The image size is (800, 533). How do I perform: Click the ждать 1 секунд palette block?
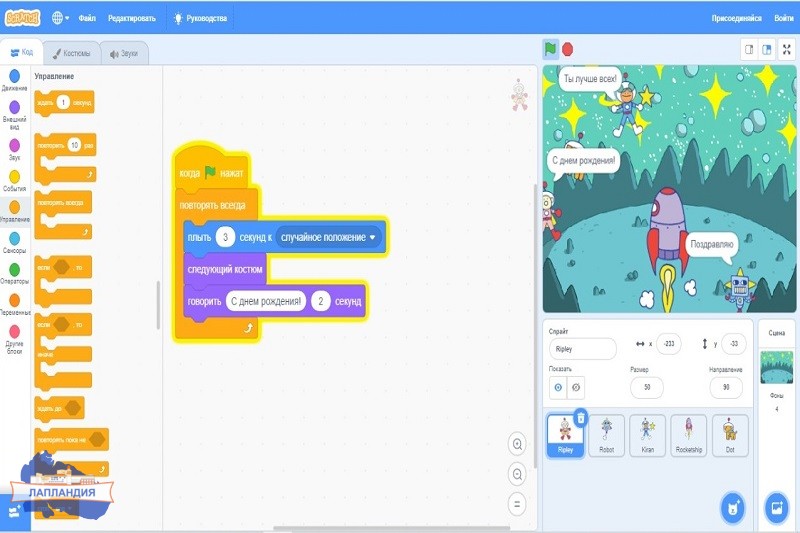64,103
